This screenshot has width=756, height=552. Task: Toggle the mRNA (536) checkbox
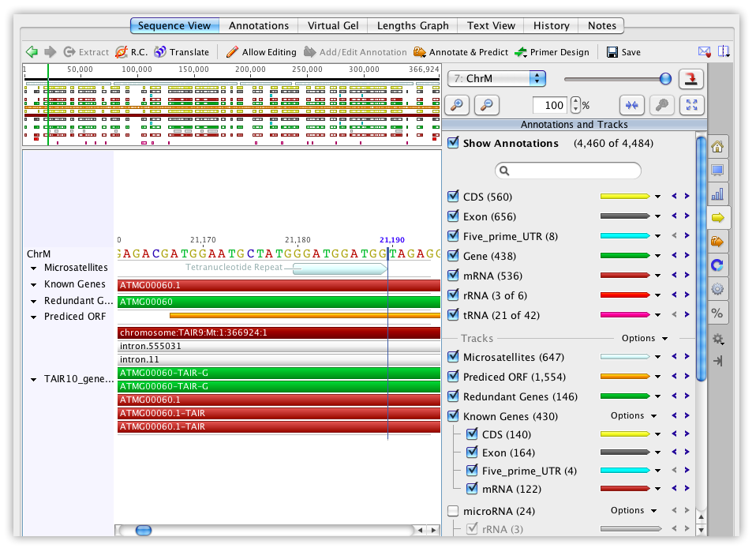click(453, 275)
